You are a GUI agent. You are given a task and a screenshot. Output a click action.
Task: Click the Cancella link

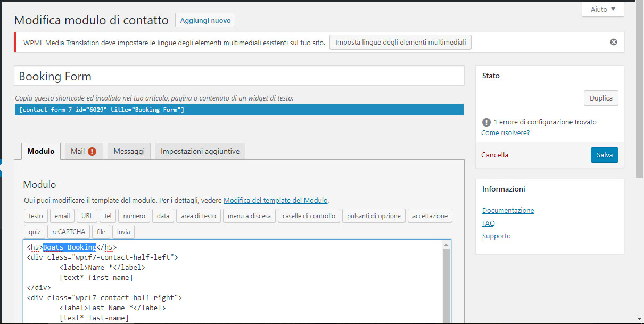(x=494, y=155)
